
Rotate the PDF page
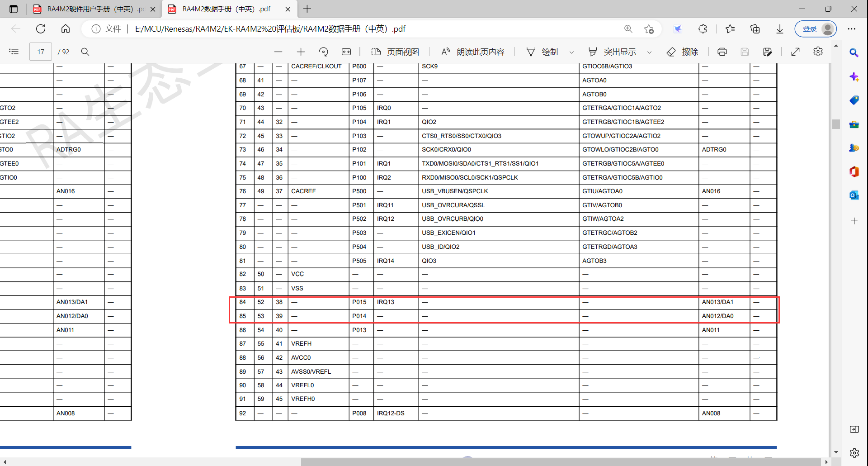tap(323, 52)
